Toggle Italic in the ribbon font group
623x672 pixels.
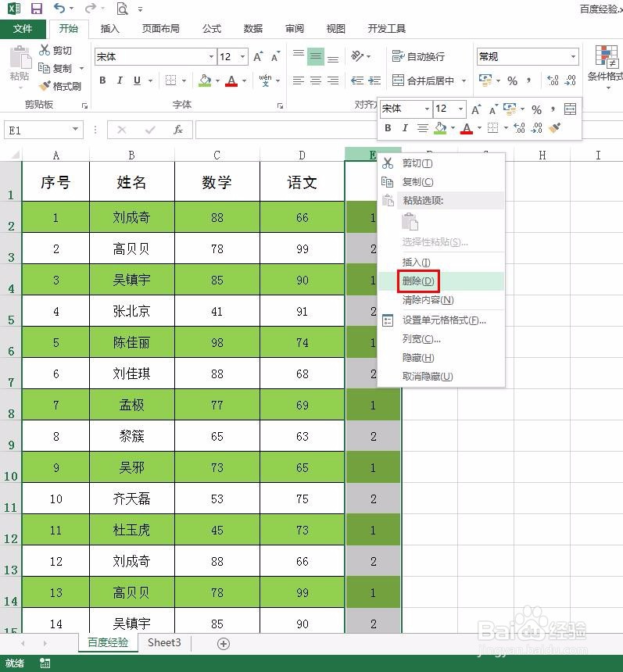[120, 80]
